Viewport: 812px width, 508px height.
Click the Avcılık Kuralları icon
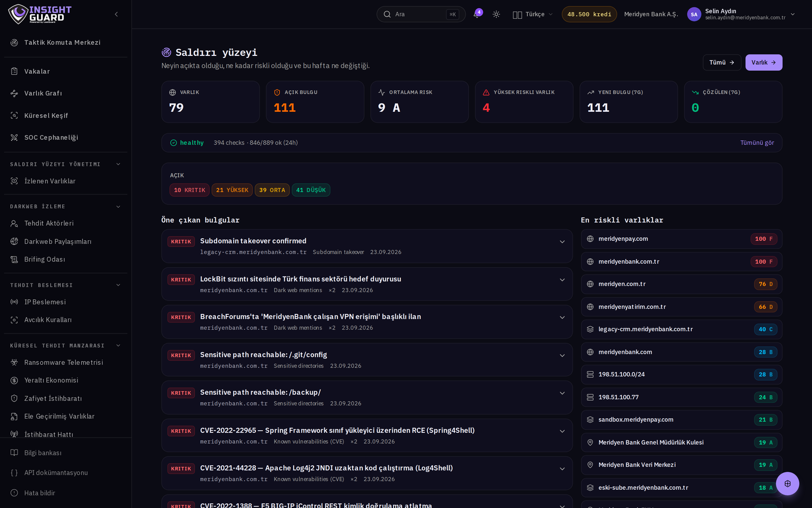(14, 320)
